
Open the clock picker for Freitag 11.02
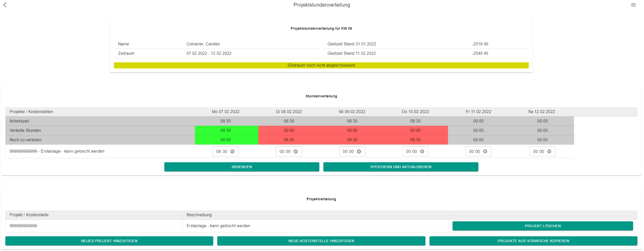pyautogui.click(x=485, y=151)
